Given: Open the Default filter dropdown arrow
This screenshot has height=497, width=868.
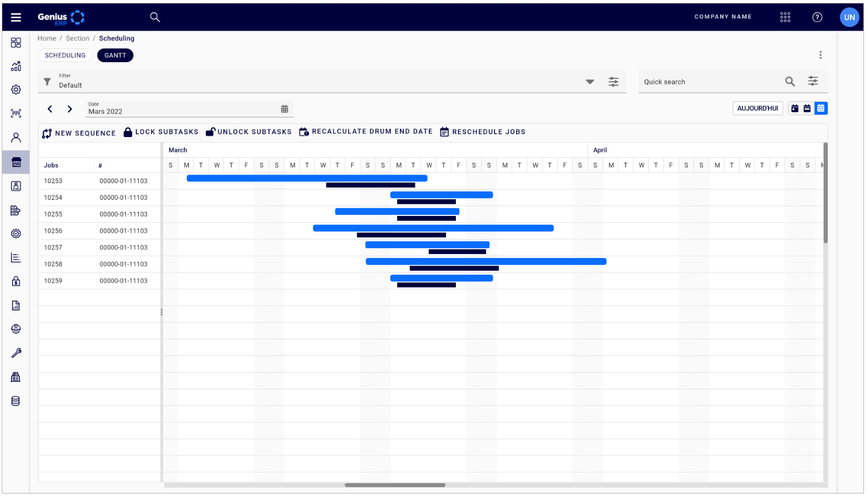Looking at the screenshot, I should [x=590, y=82].
